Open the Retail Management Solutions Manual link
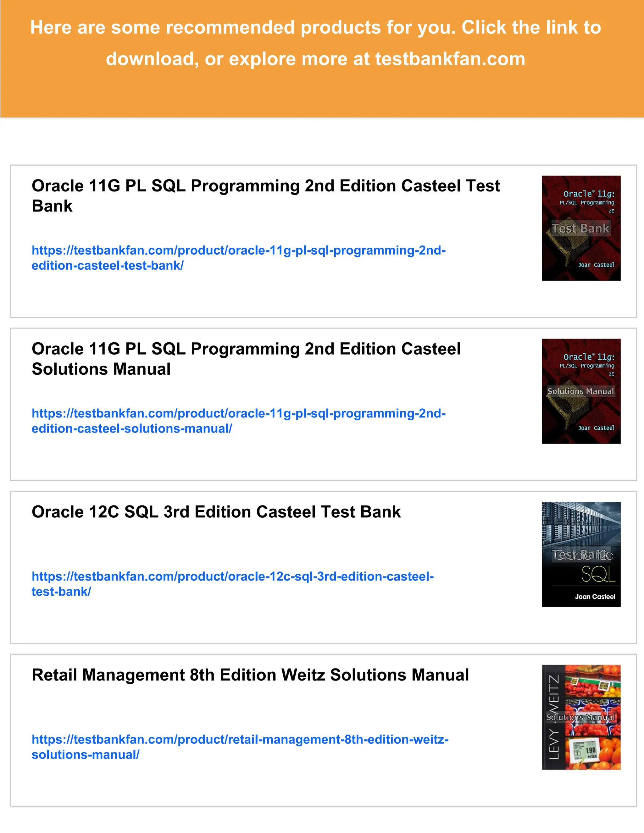The height and width of the screenshot is (833, 644). coord(240,747)
